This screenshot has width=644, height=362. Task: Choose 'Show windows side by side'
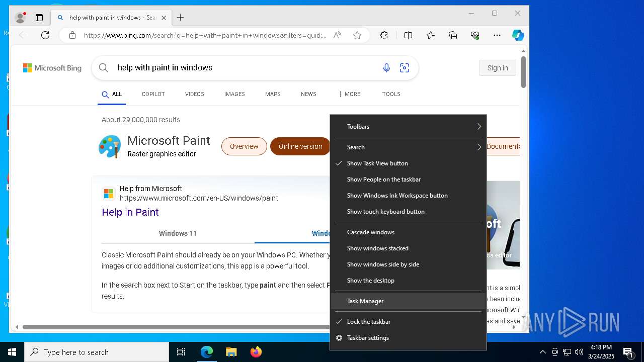(x=408, y=264)
